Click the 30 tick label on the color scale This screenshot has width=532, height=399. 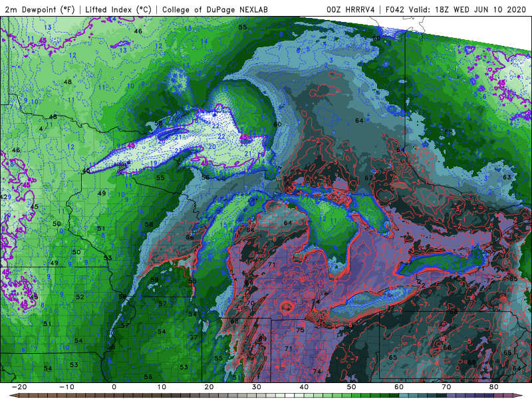[257, 387]
